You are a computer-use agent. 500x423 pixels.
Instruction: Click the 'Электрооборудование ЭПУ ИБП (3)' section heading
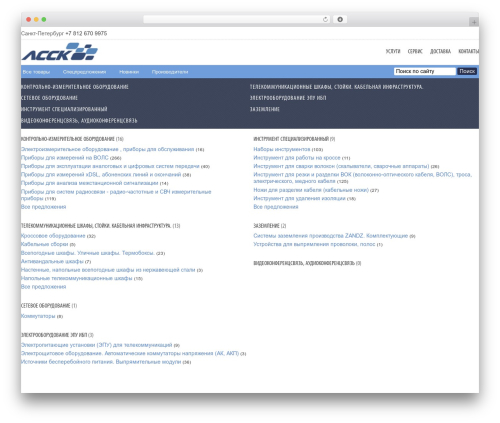[x=57, y=335]
